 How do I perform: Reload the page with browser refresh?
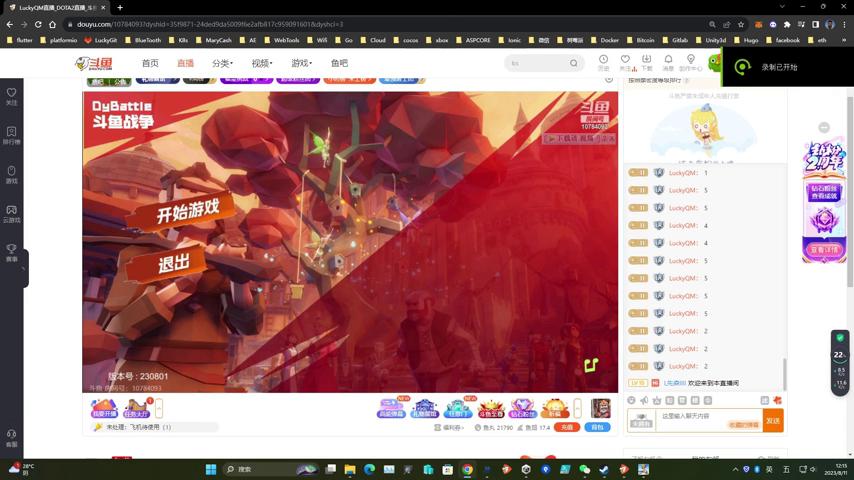[x=38, y=24]
